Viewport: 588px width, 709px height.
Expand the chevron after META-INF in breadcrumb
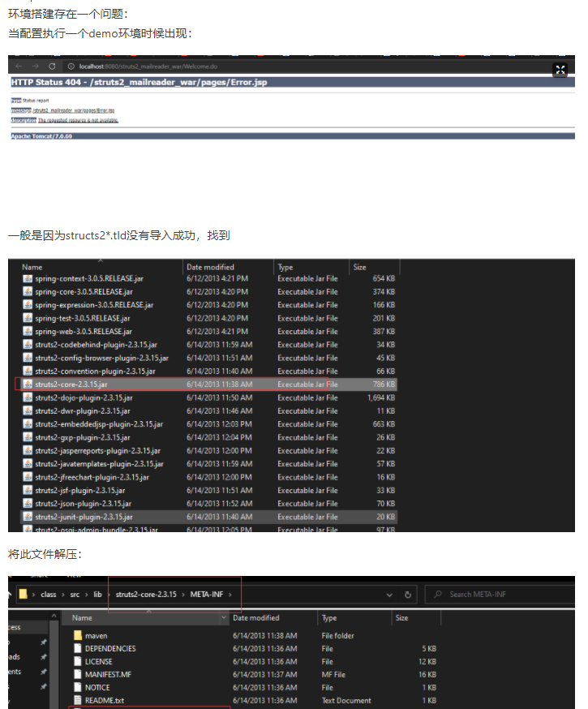(230, 595)
